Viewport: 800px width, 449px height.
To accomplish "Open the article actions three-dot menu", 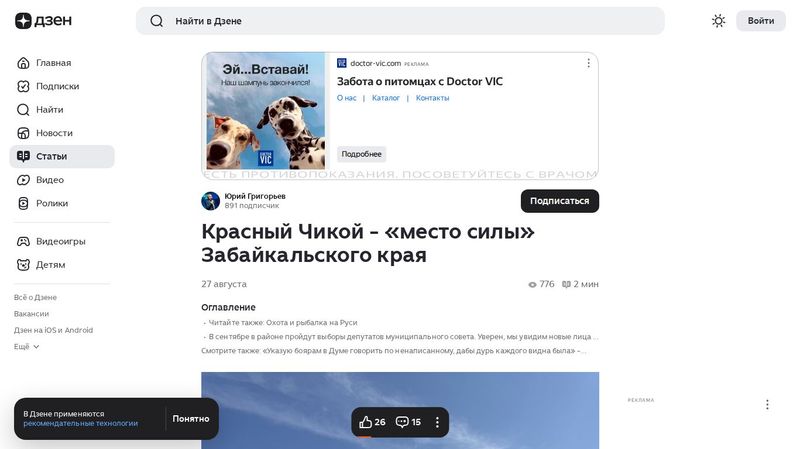I will (437, 422).
